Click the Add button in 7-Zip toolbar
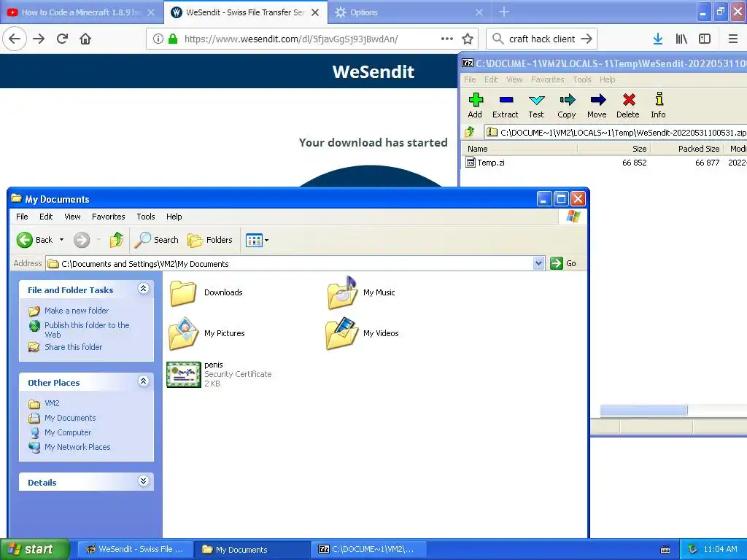The height and width of the screenshot is (560, 747). point(475,105)
